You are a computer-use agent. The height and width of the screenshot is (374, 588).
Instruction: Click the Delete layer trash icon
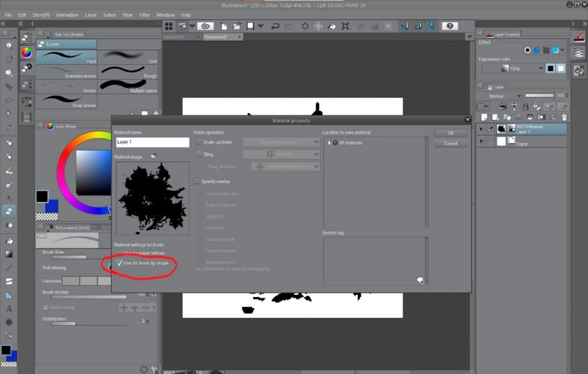564,117
